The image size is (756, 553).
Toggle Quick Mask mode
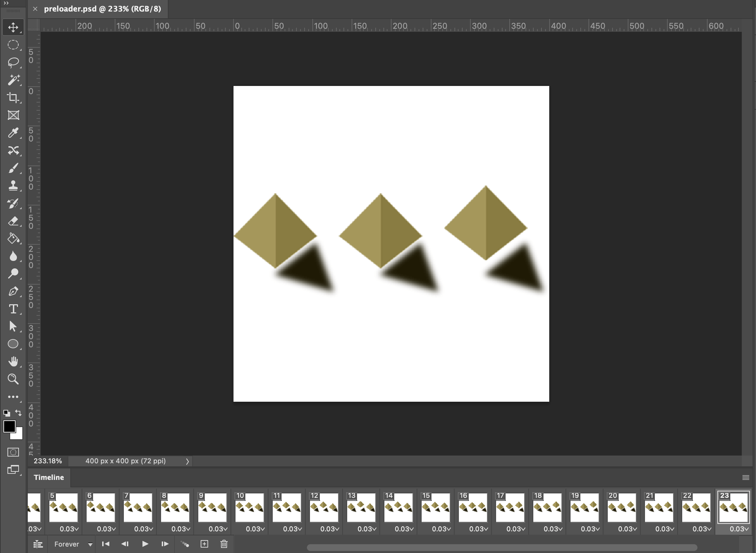13,452
